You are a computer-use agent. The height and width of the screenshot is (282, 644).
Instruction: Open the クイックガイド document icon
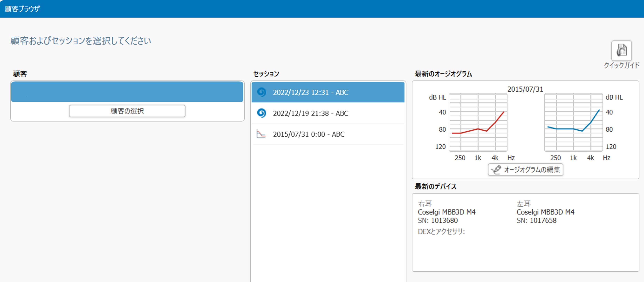[x=621, y=51]
